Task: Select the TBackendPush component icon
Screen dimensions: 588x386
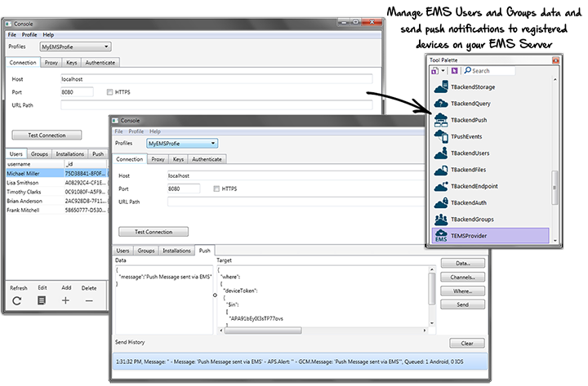Action: (x=441, y=120)
